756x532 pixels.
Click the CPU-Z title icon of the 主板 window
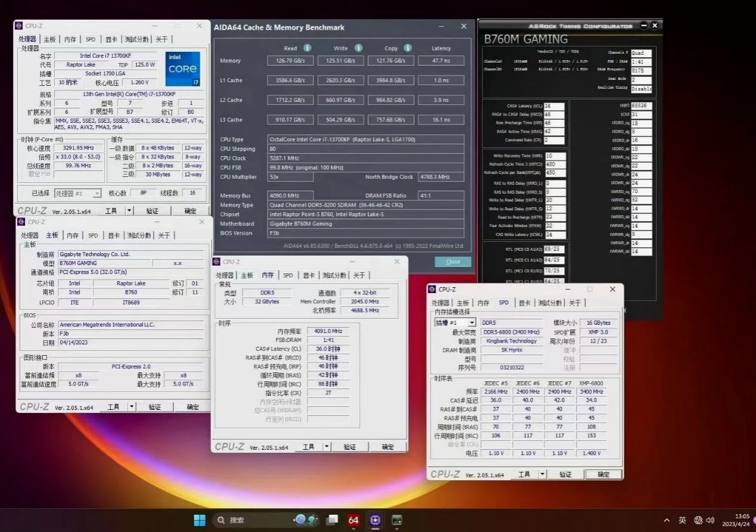click(x=22, y=222)
